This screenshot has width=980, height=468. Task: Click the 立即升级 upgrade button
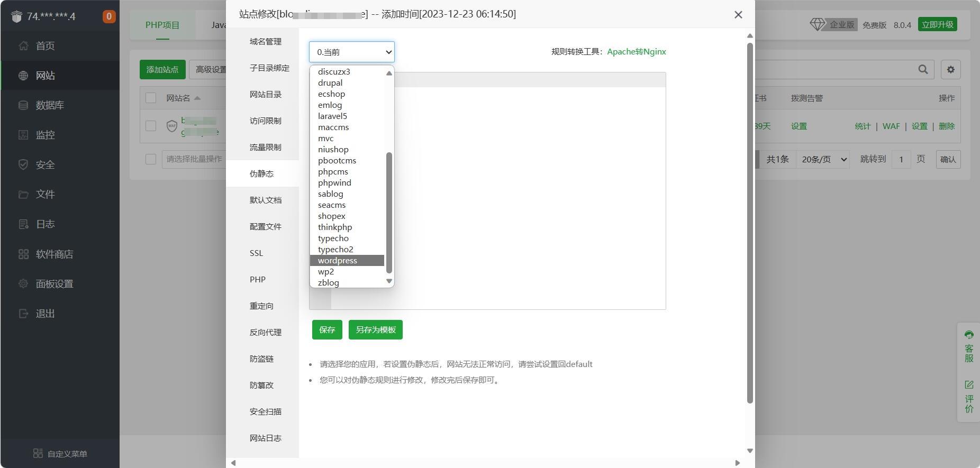tap(937, 24)
